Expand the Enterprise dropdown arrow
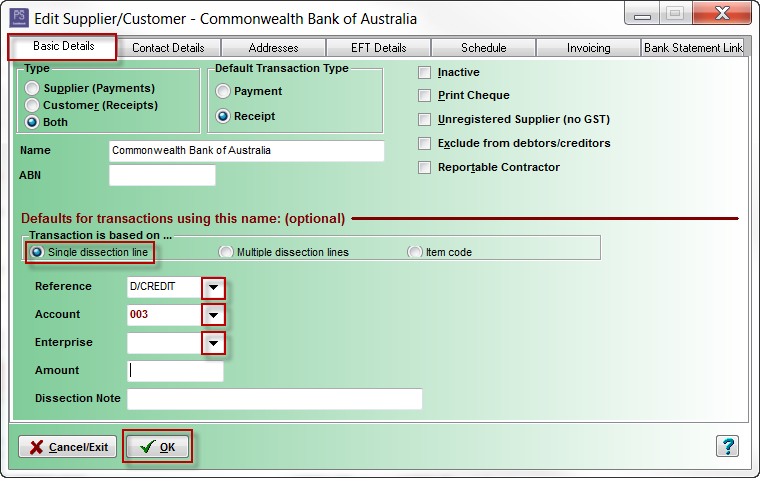The height and width of the screenshot is (478, 760). pyautogui.click(x=213, y=343)
